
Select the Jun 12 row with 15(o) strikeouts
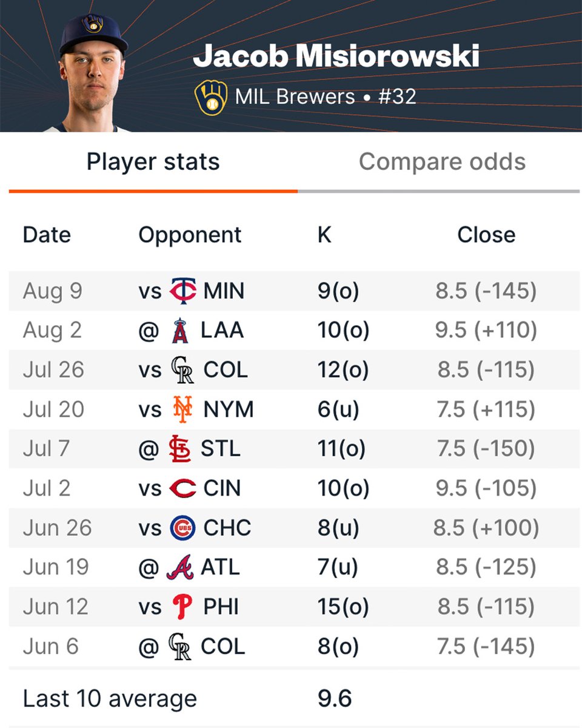click(294, 607)
